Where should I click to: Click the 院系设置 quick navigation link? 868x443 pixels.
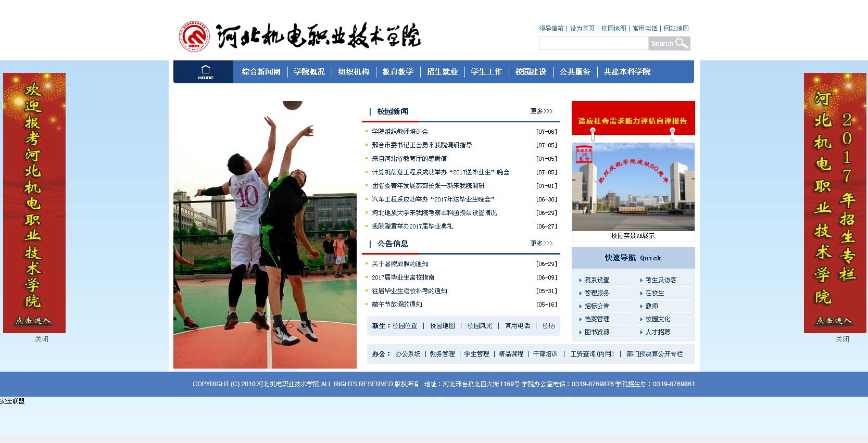[596, 280]
